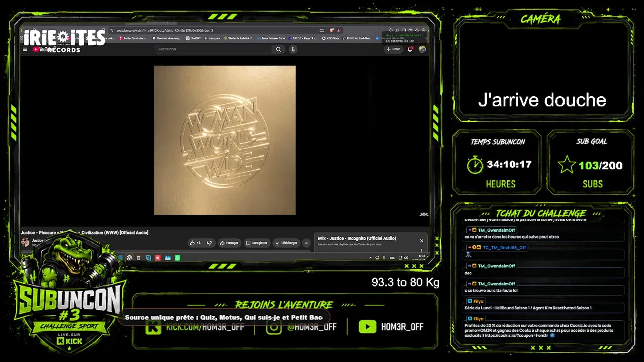Image resolution: width=644 pixels, height=362 pixels.
Task: Open the "The best streaming" bookmark
Action: tap(167, 38)
